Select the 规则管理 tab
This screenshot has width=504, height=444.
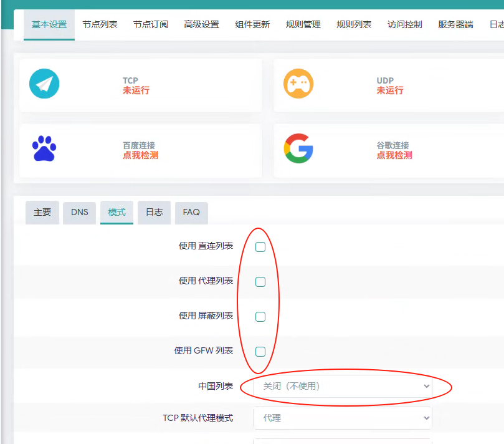click(303, 25)
